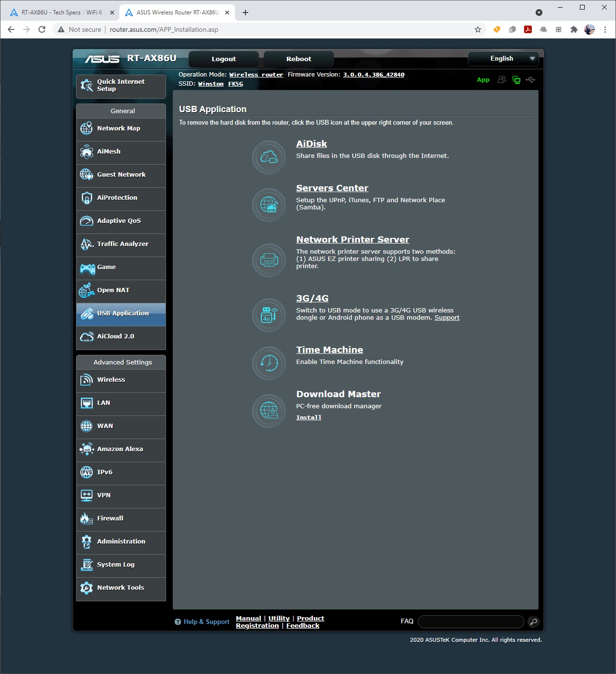
Task: Click the Download Master globe icon
Action: click(269, 411)
